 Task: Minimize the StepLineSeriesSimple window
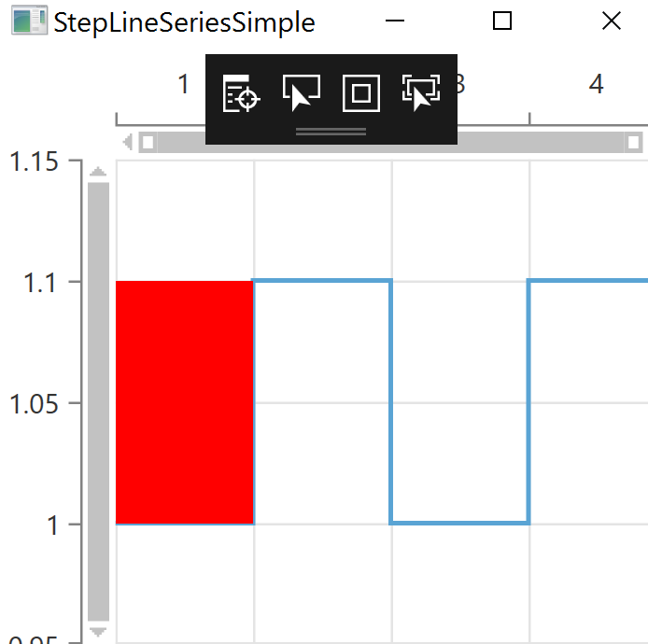[395, 21]
